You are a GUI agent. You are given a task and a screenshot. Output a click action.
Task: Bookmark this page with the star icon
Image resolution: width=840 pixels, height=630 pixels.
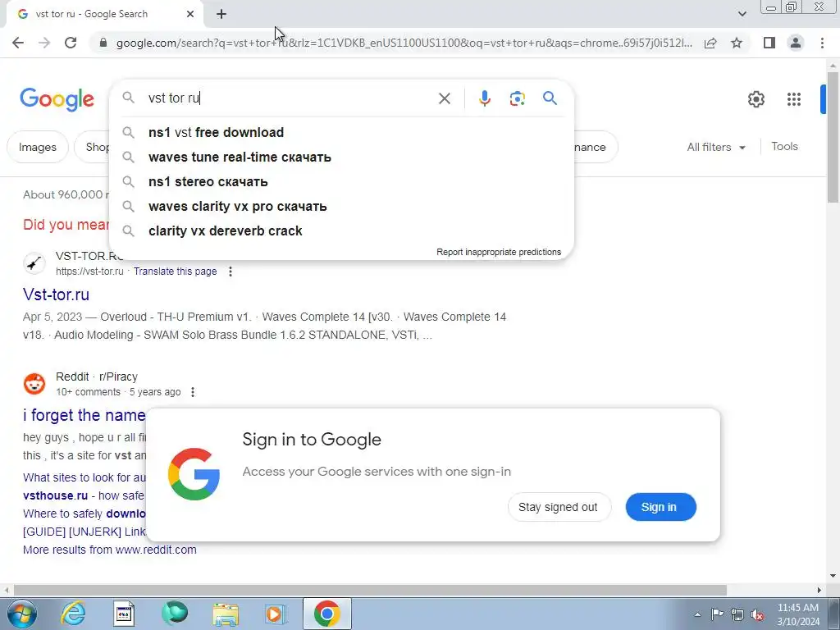click(x=737, y=43)
